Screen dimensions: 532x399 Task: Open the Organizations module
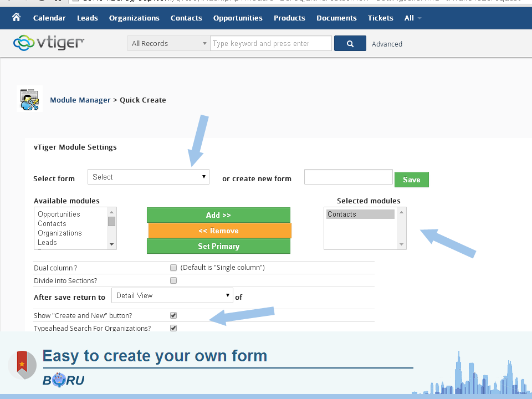134,18
